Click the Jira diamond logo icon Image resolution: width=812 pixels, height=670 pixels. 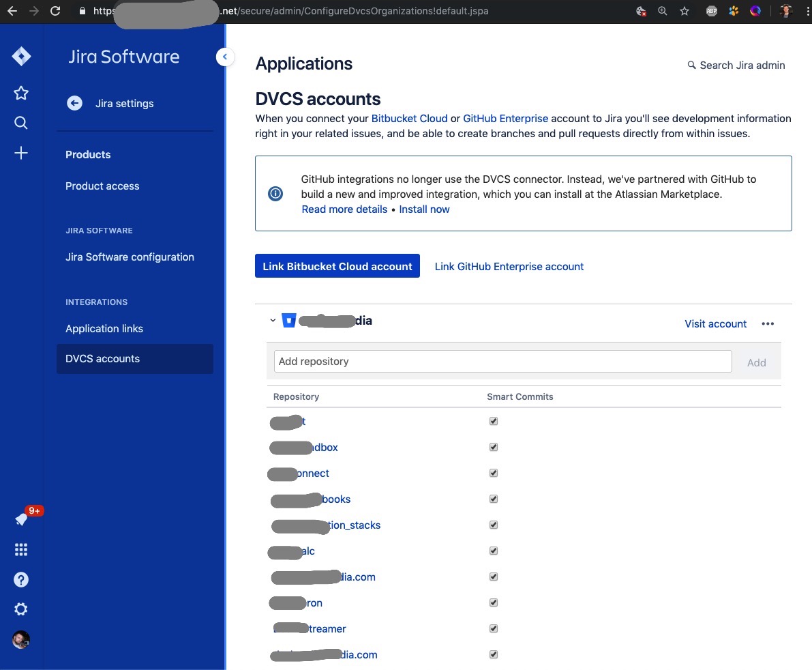21,57
